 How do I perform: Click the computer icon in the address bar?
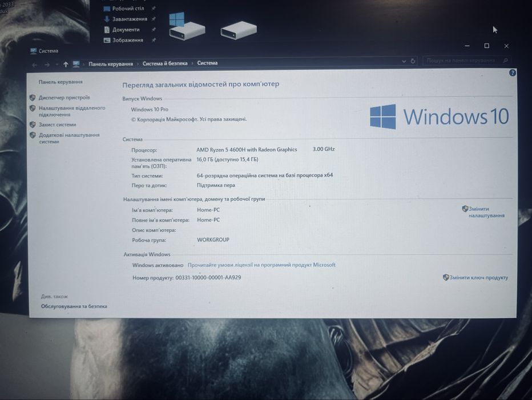point(76,64)
